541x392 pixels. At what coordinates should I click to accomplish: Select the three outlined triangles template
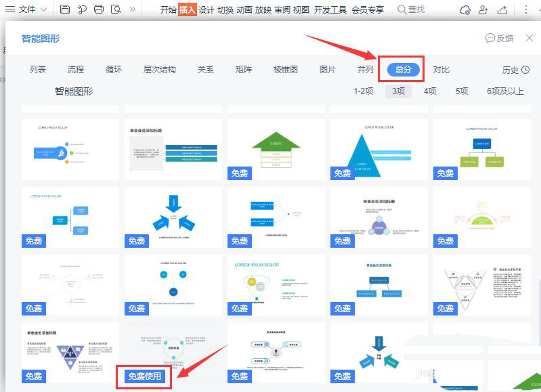pyautogui.click(x=481, y=284)
